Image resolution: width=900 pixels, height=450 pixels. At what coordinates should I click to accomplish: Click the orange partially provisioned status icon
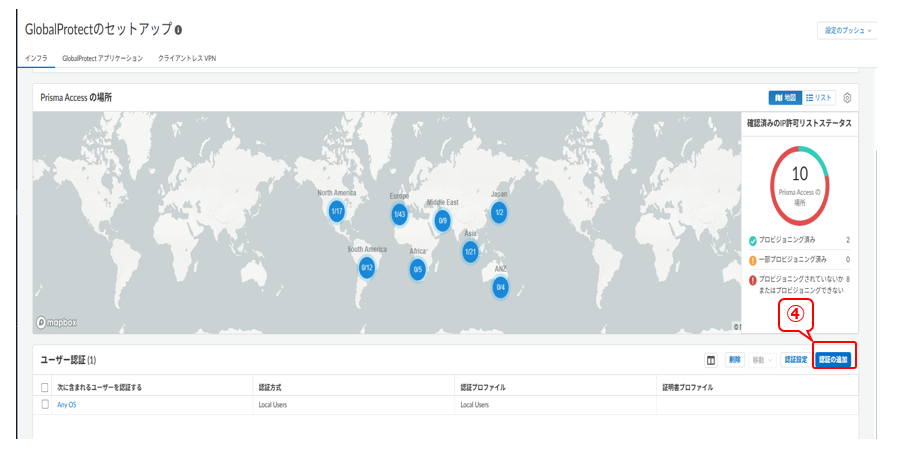pyautogui.click(x=752, y=260)
